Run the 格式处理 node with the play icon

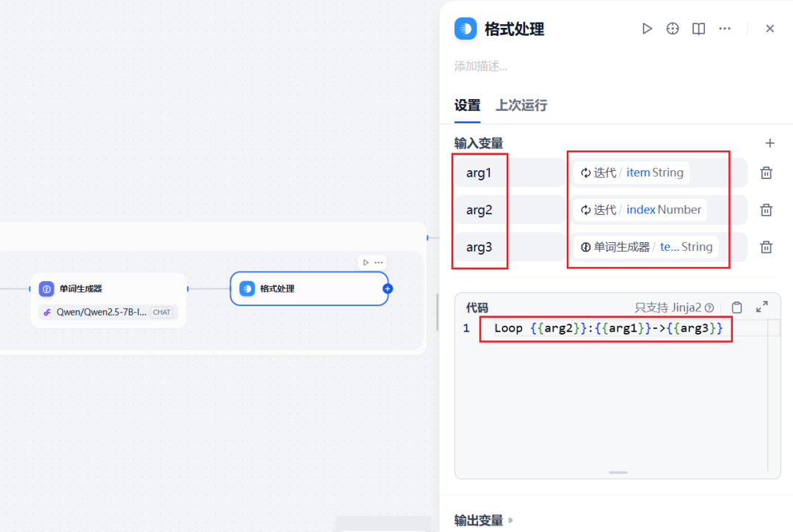(x=647, y=29)
